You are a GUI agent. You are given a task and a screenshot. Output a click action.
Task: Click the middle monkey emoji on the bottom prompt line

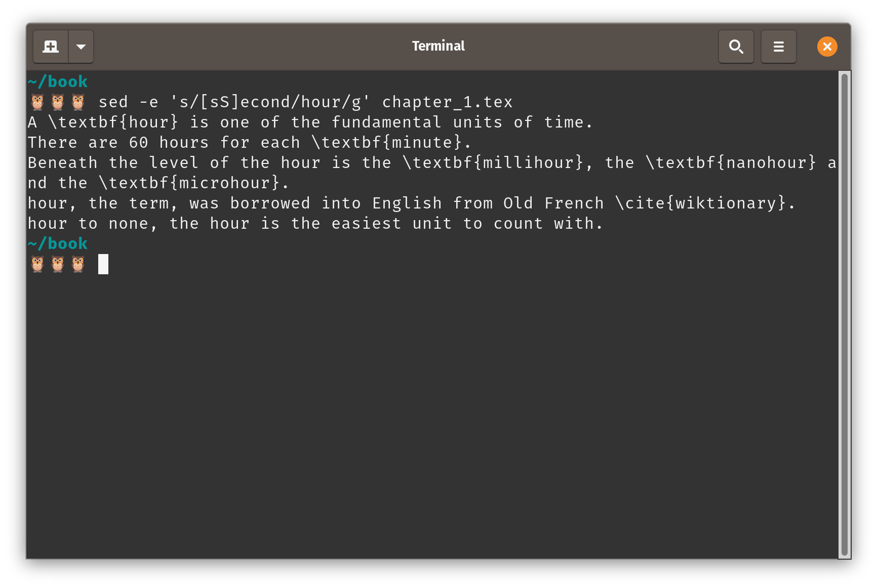pos(57,264)
